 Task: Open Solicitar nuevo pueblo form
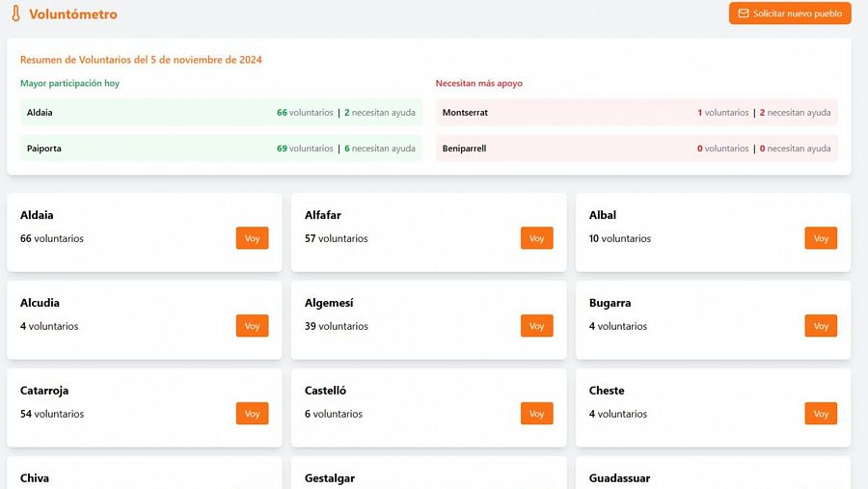point(790,14)
